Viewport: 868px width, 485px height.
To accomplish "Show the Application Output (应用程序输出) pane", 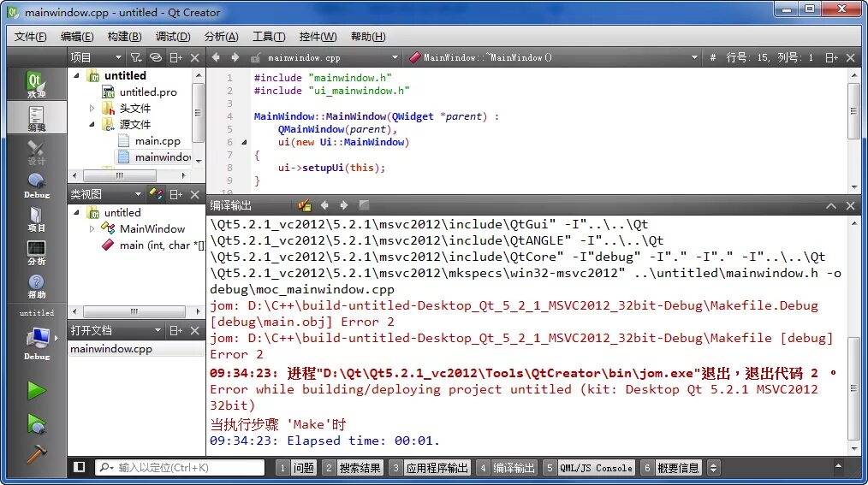I will click(430, 468).
